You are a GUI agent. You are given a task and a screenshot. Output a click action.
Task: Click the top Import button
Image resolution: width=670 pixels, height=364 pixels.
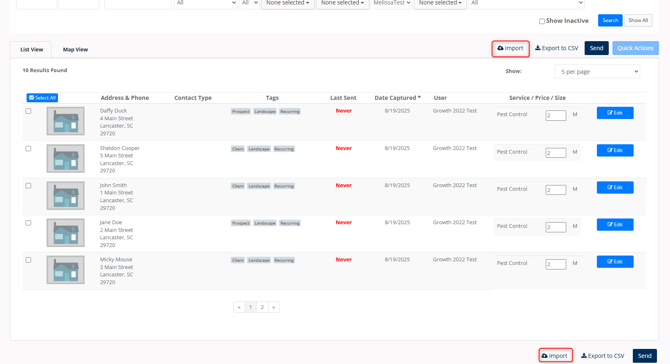point(510,48)
